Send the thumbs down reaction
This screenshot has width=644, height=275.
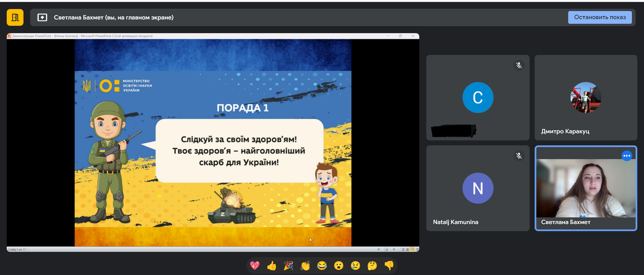tap(389, 266)
